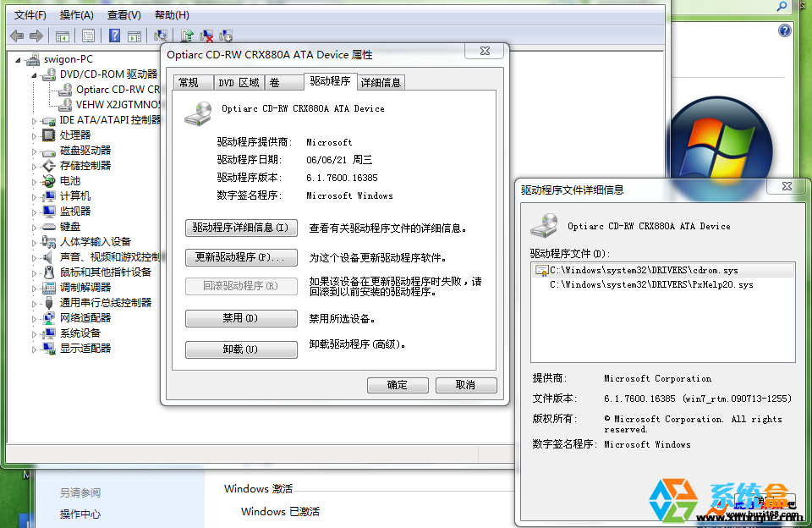Viewport: 812px width, 528px height.
Task: Switch to the 卷 tab
Action: (284, 82)
